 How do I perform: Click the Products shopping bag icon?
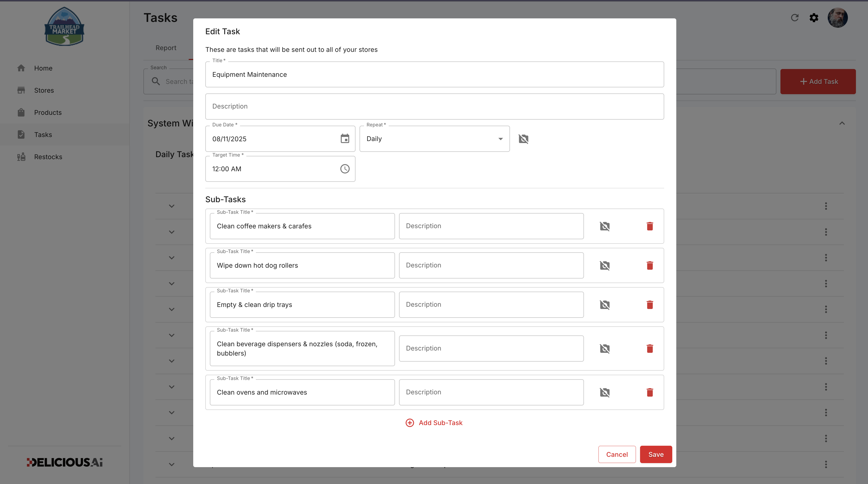point(21,112)
